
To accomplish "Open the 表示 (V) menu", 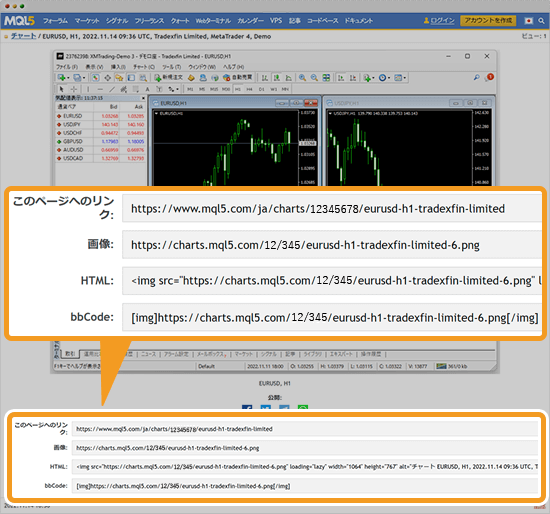I will coord(94,67).
